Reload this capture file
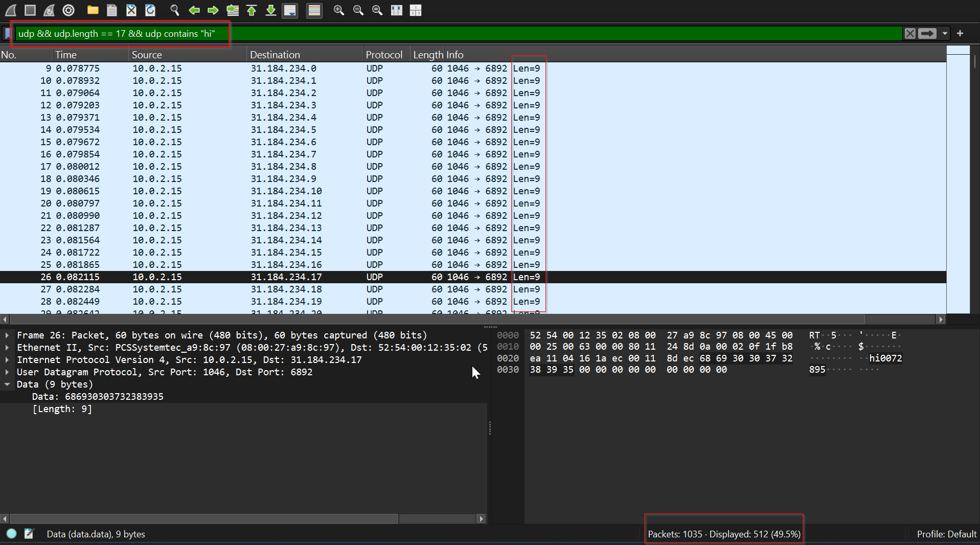Screen dimensions: 980x545 pos(150,10)
